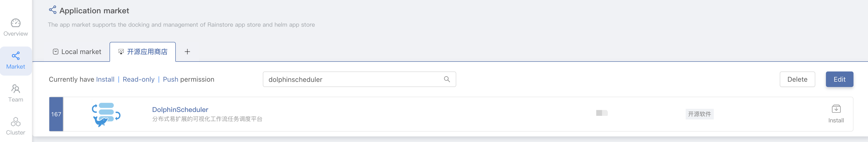868x142 pixels.
Task: Click the Application market title share icon
Action: click(x=52, y=10)
